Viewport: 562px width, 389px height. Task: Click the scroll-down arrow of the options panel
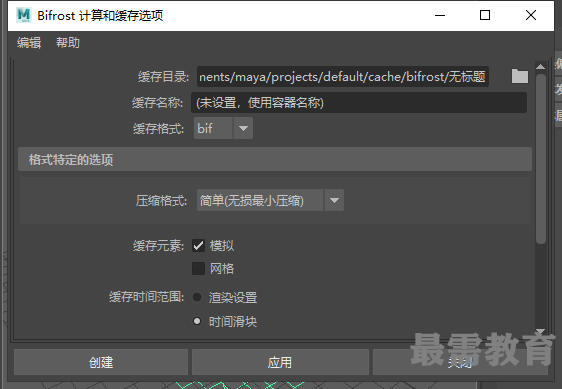click(x=540, y=331)
